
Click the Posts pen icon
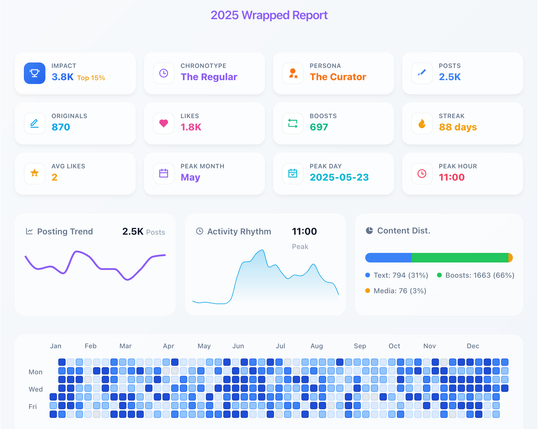[x=422, y=73]
